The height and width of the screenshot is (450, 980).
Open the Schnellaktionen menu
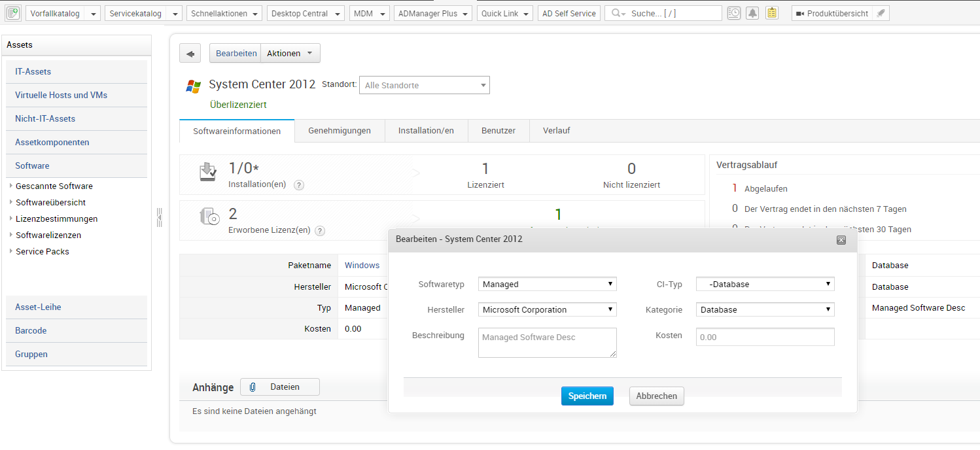coord(224,14)
